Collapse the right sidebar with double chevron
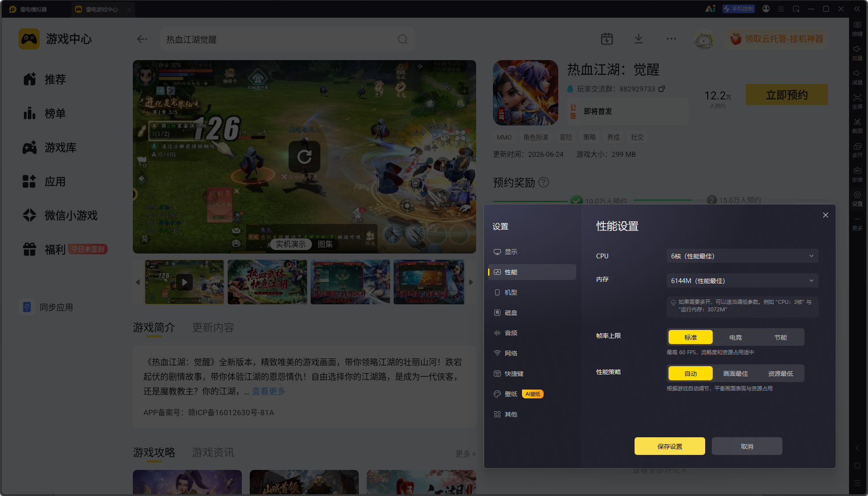Viewport: 868px width, 496px height. tap(857, 9)
